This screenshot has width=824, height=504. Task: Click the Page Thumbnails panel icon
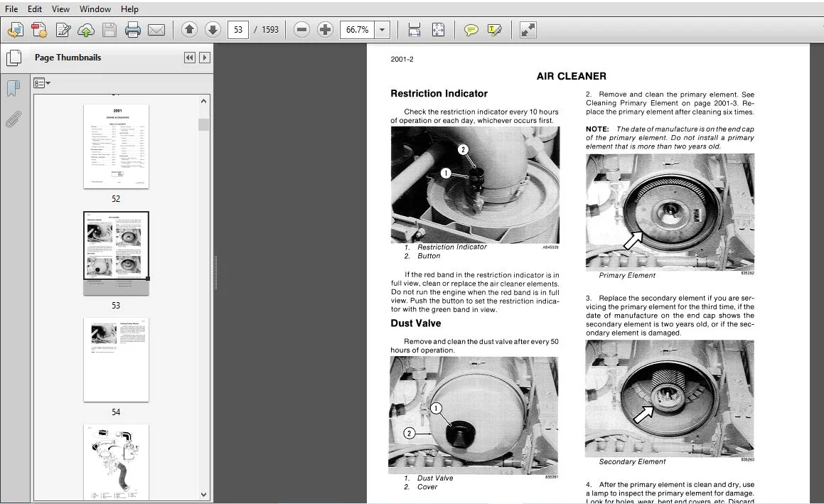point(14,58)
